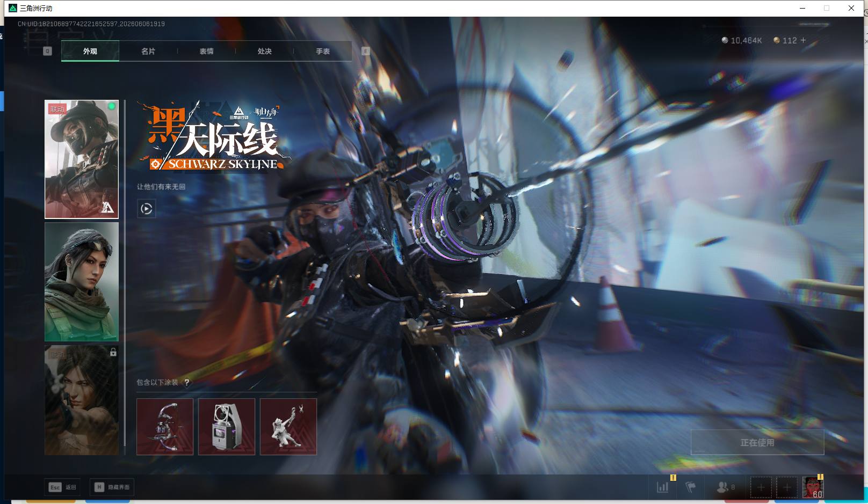The width and height of the screenshot is (868, 504).
Task: Open help for 包含以下涂装
Action: [x=186, y=382]
